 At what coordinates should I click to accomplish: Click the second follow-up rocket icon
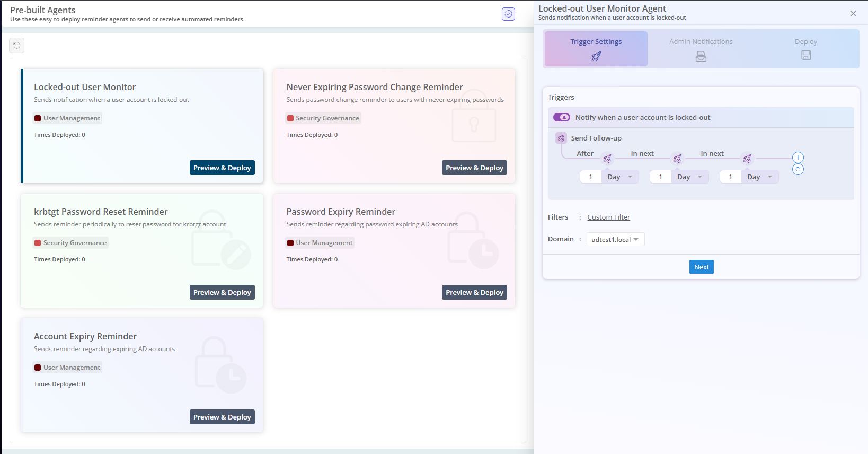677,159
